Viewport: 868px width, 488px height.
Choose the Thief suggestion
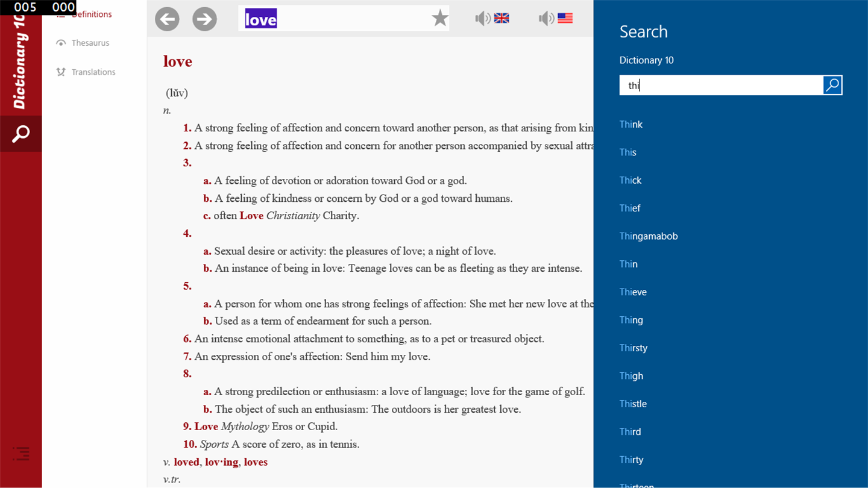point(630,208)
